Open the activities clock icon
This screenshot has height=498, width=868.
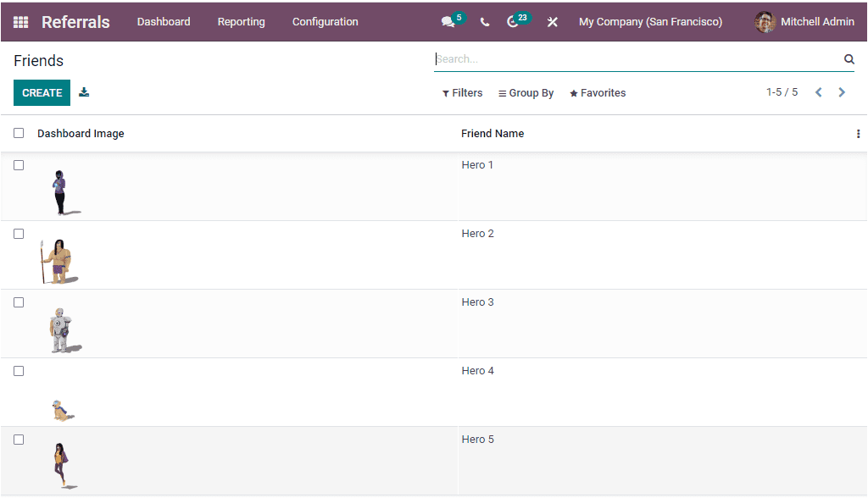coord(514,21)
